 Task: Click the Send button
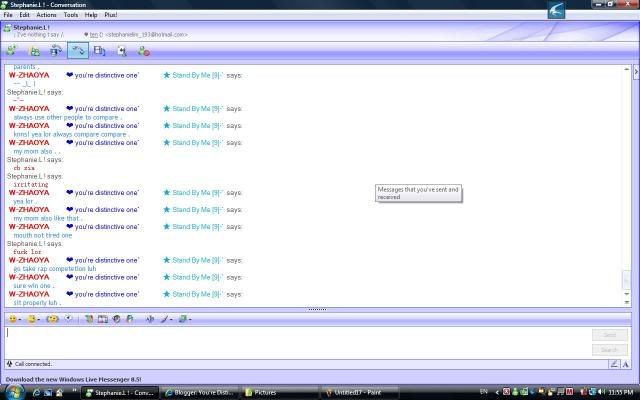pos(610,335)
